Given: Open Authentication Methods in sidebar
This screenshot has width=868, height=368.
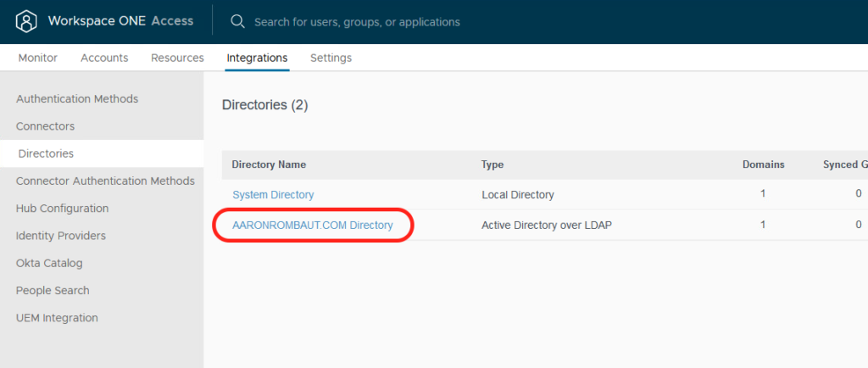Looking at the screenshot, I should pyautogui.click(x=77, y=99).
